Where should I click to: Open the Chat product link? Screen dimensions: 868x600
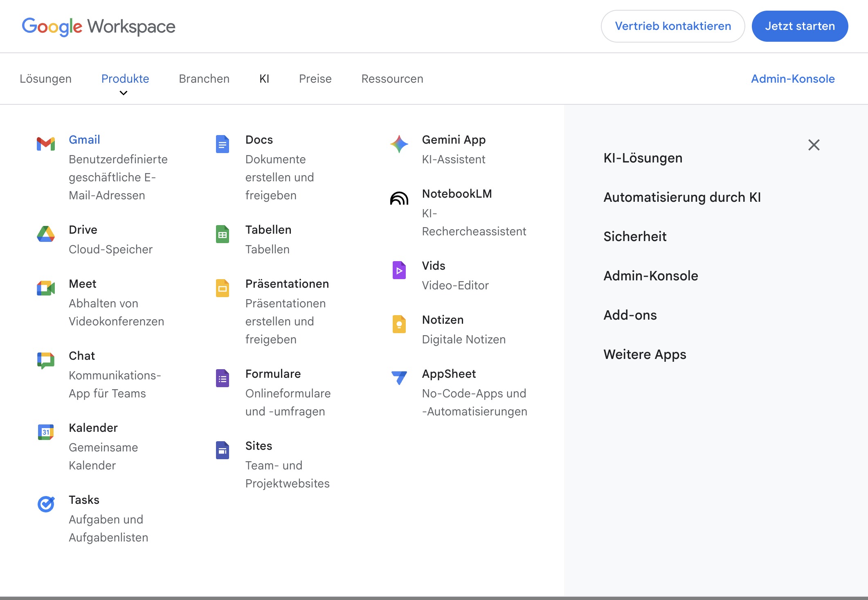tap(82, 356)
